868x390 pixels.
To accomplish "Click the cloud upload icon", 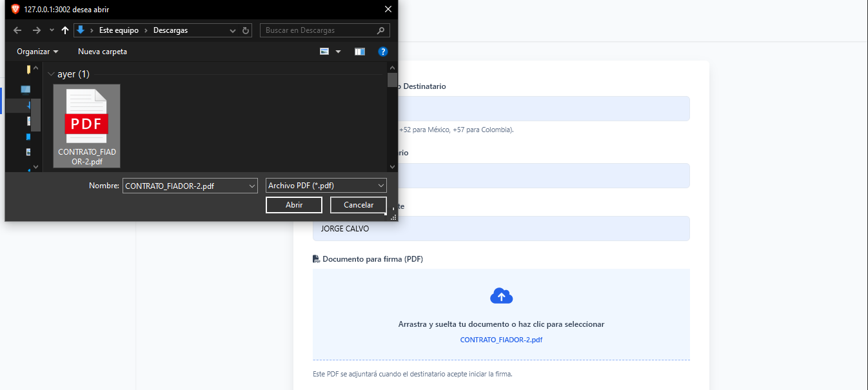I will click(x=501, y=296).
